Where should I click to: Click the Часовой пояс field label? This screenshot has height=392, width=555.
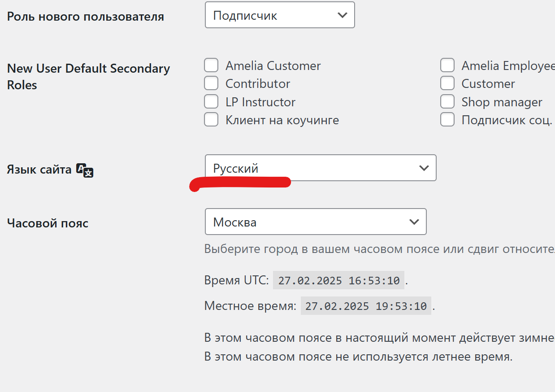[48, 223]
